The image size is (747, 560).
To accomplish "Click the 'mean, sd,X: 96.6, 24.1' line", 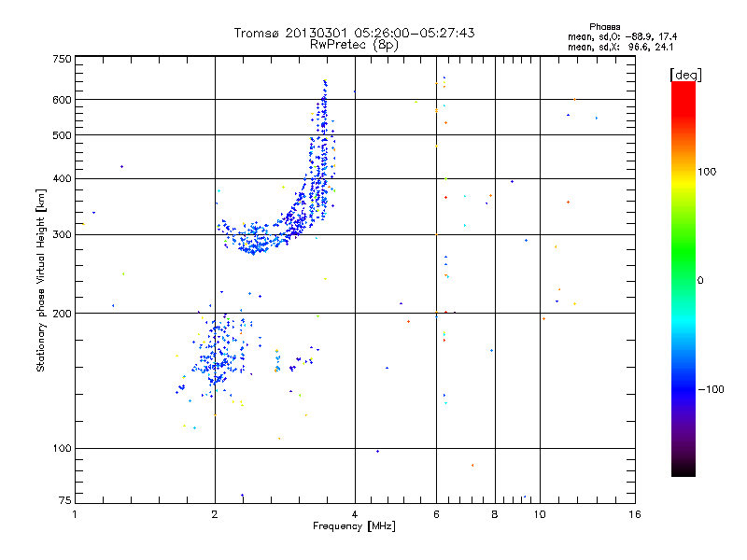I will coord(620,47).
